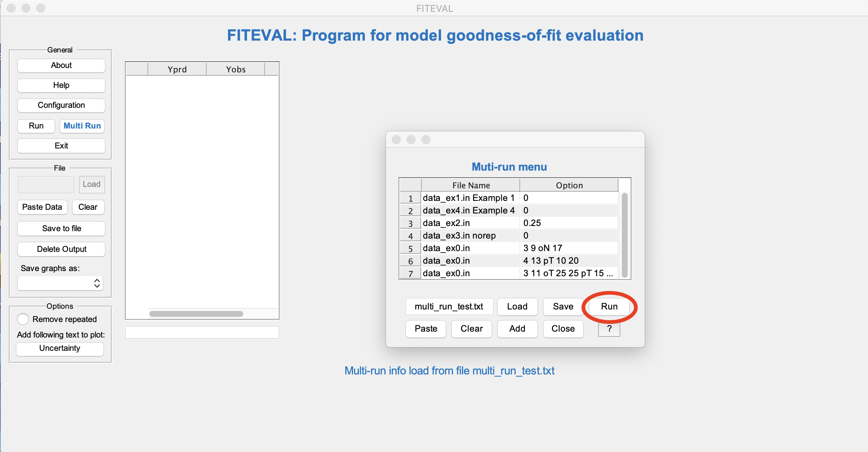Image resolution: width=868 pixels, height=452 pixels.
Task: Click Save to file button
Action: pyautogui.click(x=61, y=229)
